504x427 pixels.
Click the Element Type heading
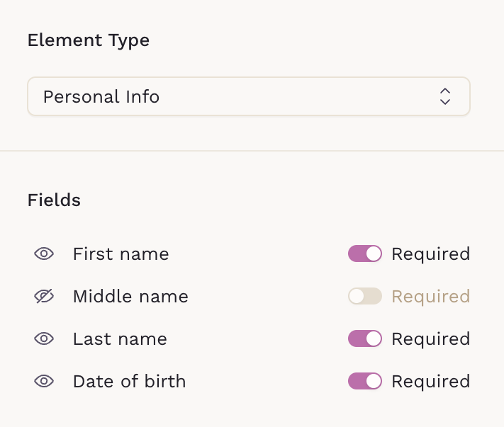[89, 40]
